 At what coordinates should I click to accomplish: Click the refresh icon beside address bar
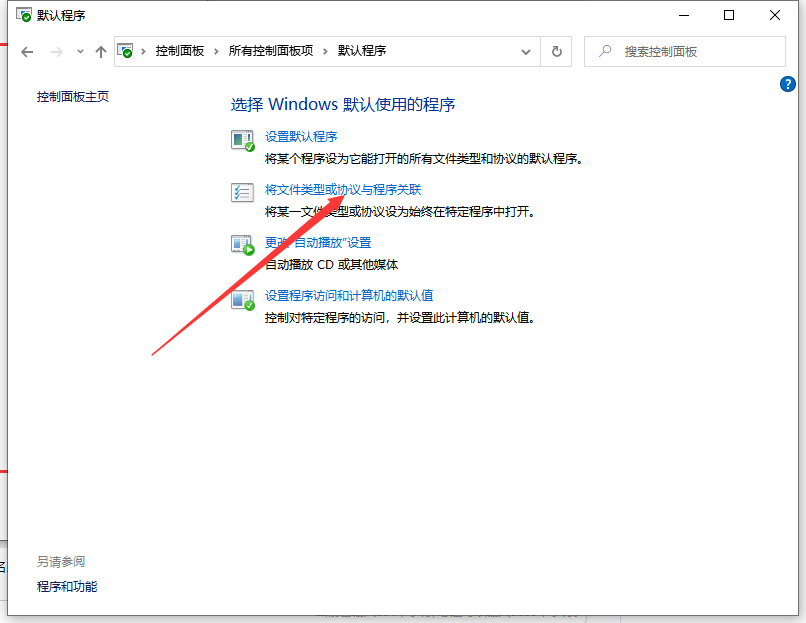pyautogui.click(x=557, y=51)
